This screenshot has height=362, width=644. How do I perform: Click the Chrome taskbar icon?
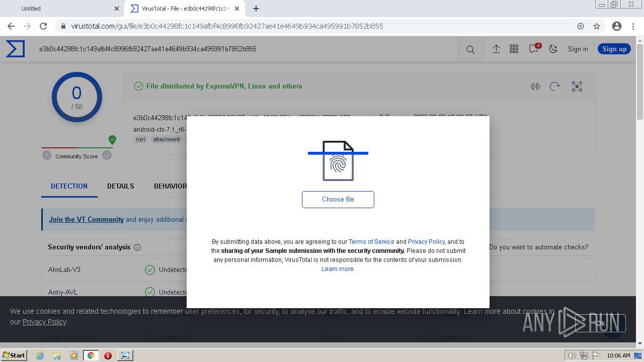pos(91,355)
